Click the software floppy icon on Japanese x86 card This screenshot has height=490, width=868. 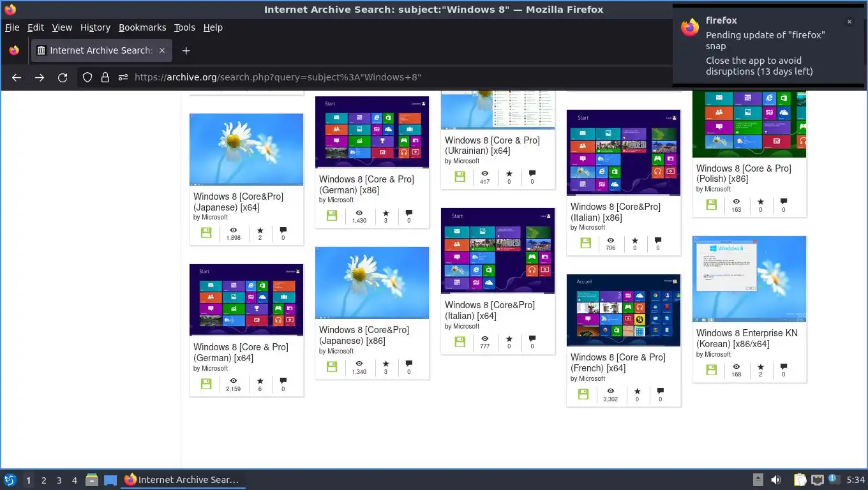click(332, 366)
